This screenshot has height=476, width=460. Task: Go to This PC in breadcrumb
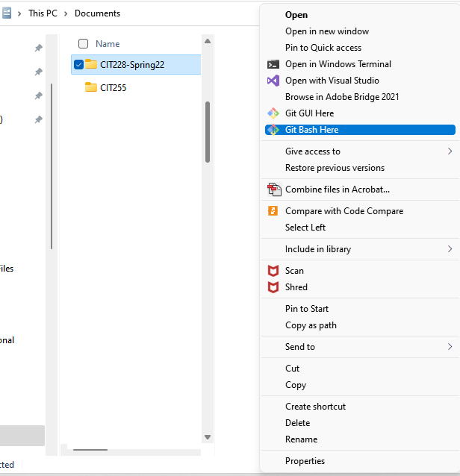(x=43, y=13)
